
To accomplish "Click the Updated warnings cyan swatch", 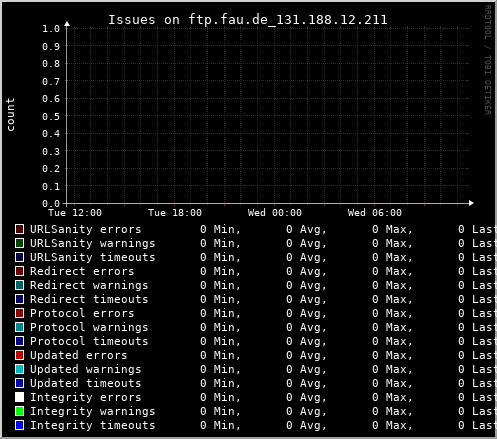I will [19, 369].
